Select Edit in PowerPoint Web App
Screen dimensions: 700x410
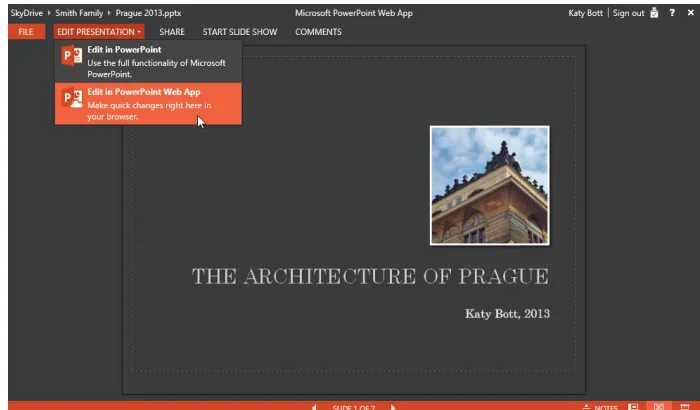[148, 104]
